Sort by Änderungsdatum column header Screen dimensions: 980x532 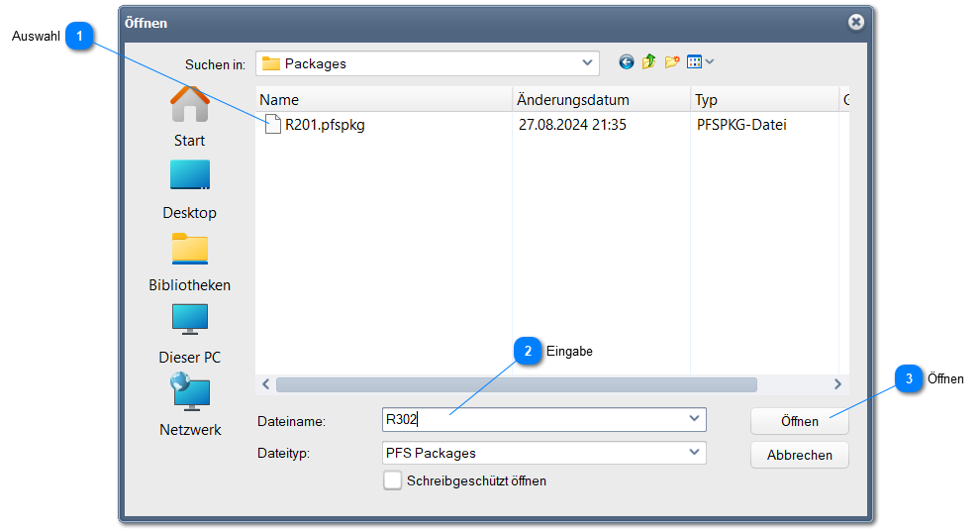pyautogui.click(x=601, y=99)
